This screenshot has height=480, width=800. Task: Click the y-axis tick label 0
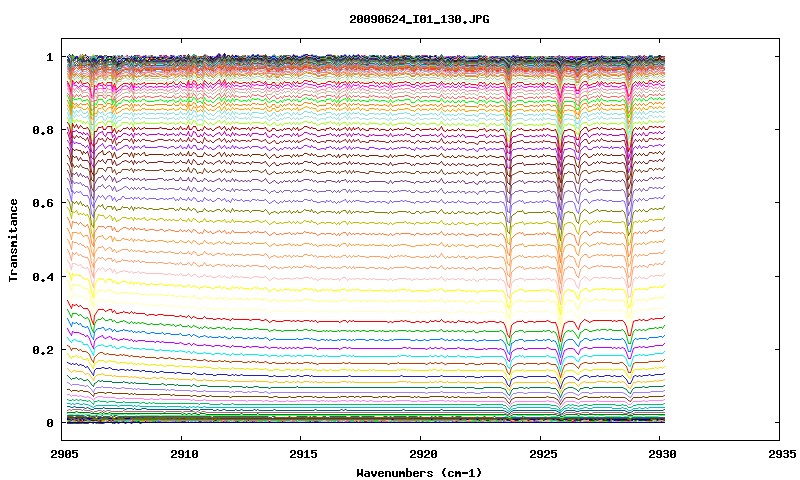(49, 423)
